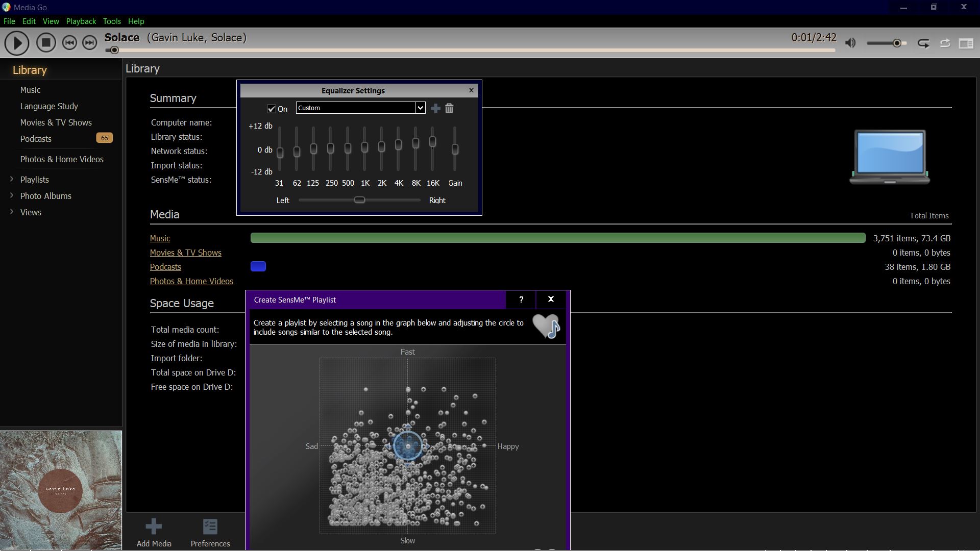Screen dimensions: 980x551
Task: Click the Play button
Action: pos(17,43)
